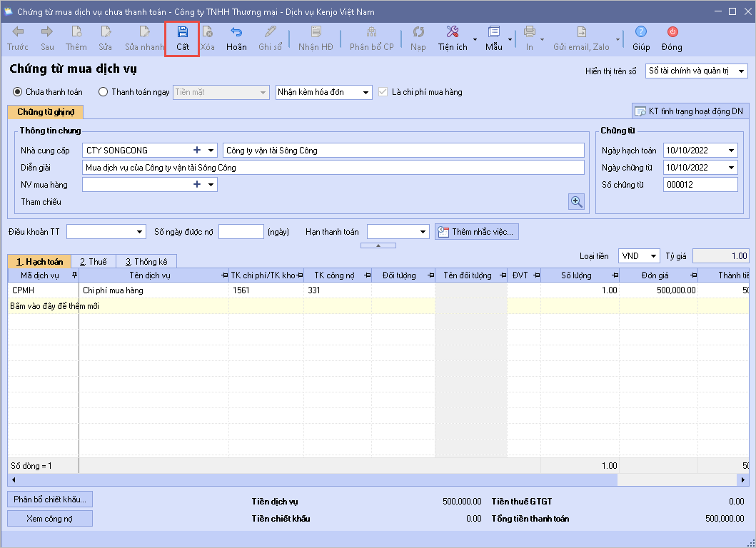Toggle Là chi phí mua hàng checkbox

pos(383,91)
